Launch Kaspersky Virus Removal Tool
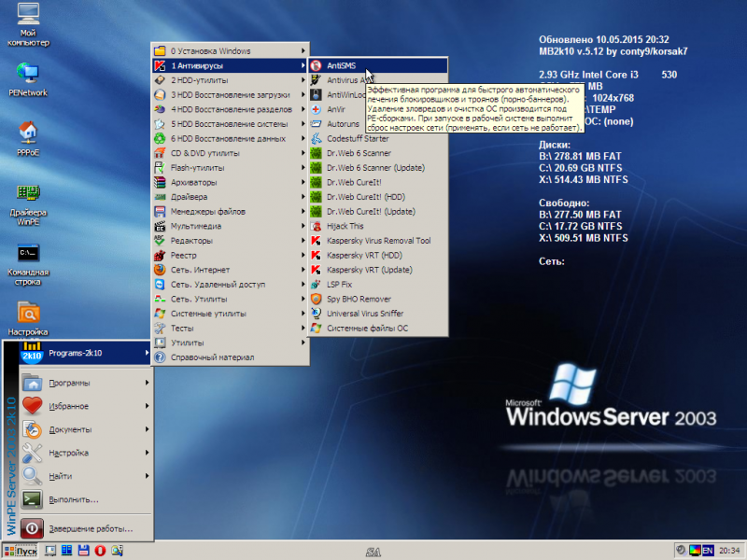Viewport: 747px width, 560px height. point(378,241)
